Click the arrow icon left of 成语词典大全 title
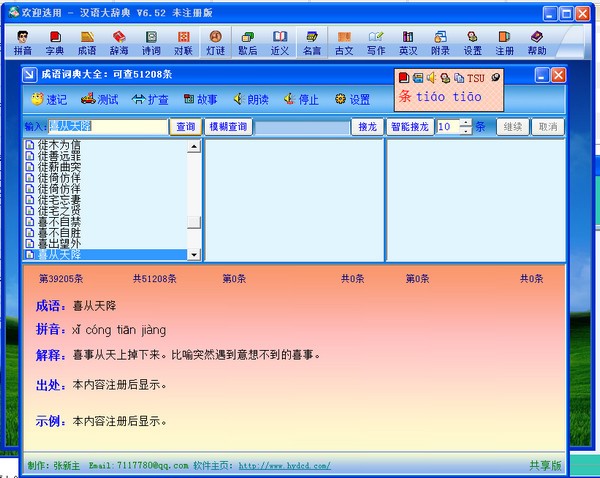Viewport: 600px width, 478px height. coord(30,75)
